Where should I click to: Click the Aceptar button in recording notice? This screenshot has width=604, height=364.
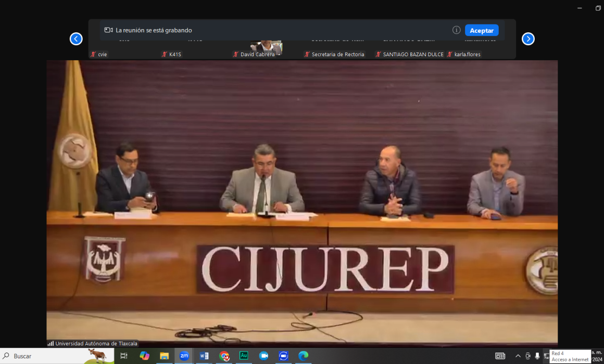click(x=482, y=30)
